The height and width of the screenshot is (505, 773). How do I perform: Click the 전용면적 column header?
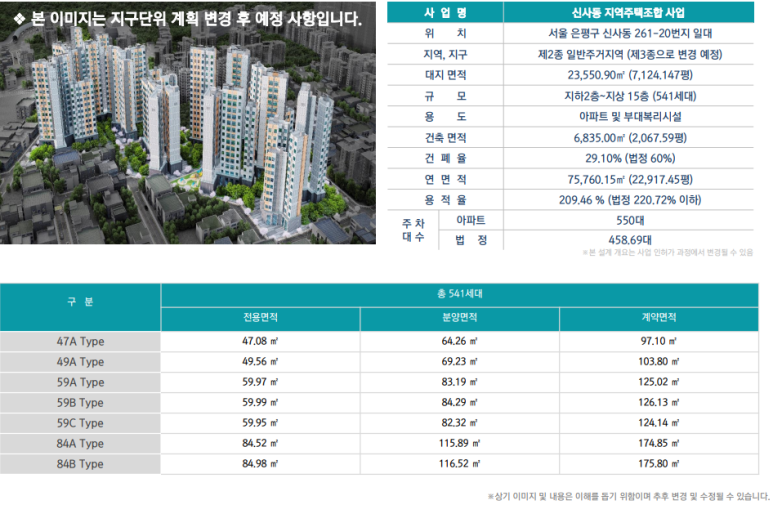coord(260,319)
